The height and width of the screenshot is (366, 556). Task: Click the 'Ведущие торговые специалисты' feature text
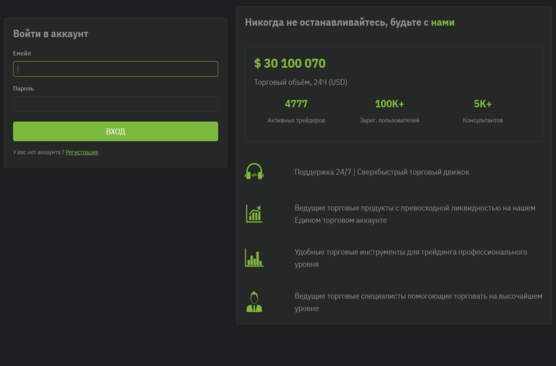pos(418,302)
